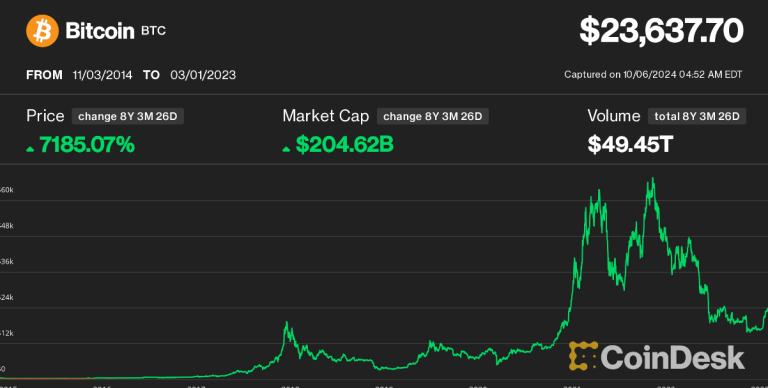Select the FROM date 11/03/2014

pos(102,75)
